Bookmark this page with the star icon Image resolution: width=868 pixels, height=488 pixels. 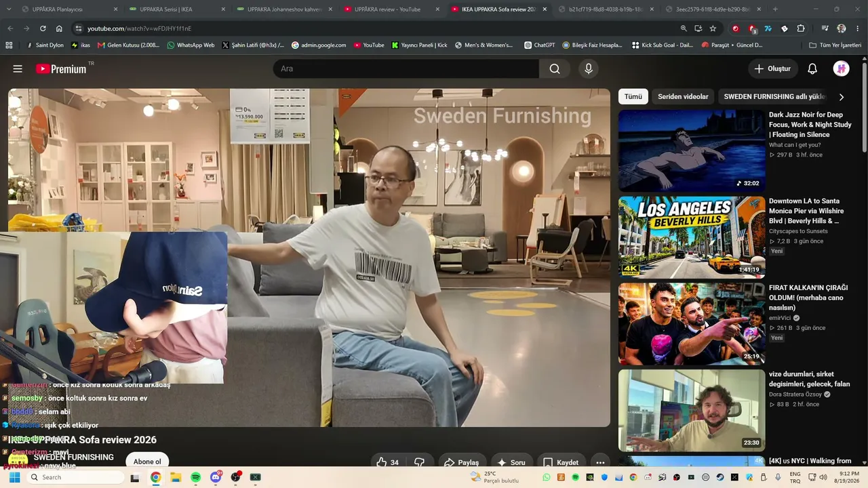pyautogui.click(x=713, y=28)
